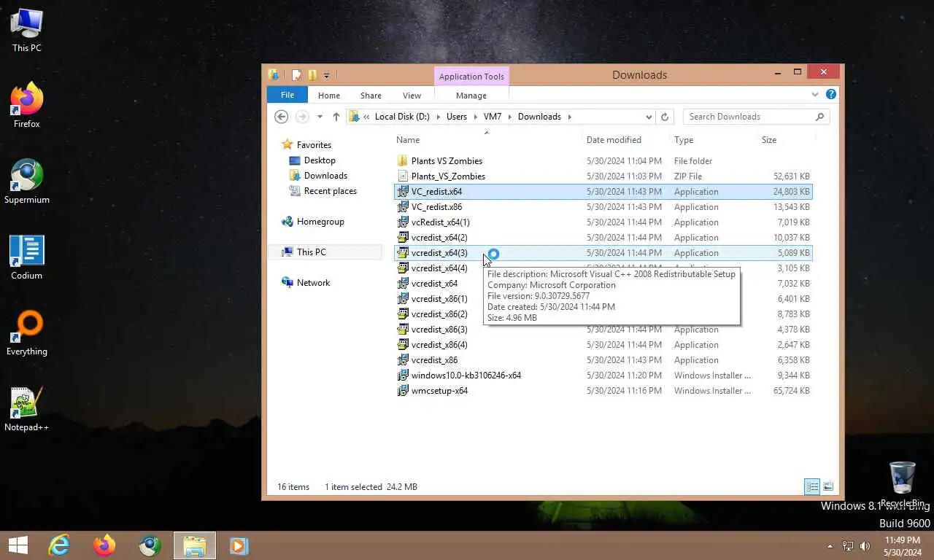
Task: Launch Everything search desktop shortcut
Action: [x=27, y=333]
